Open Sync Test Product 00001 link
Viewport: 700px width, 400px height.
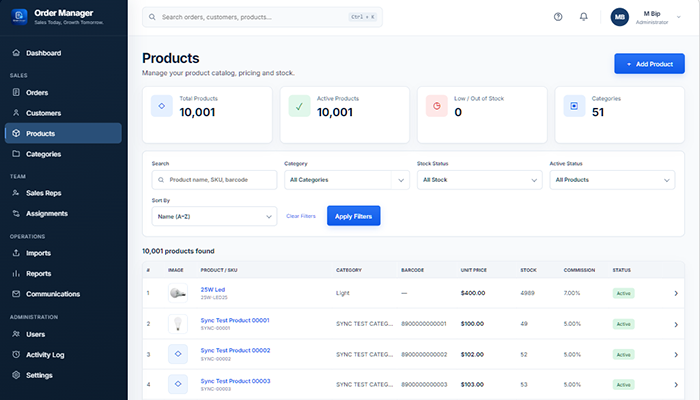(235, 320)
